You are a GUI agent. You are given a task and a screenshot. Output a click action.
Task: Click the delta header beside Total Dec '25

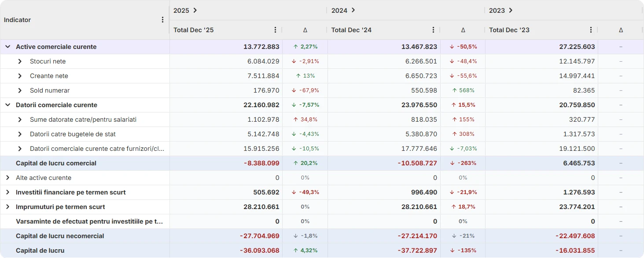pos(305,30)
